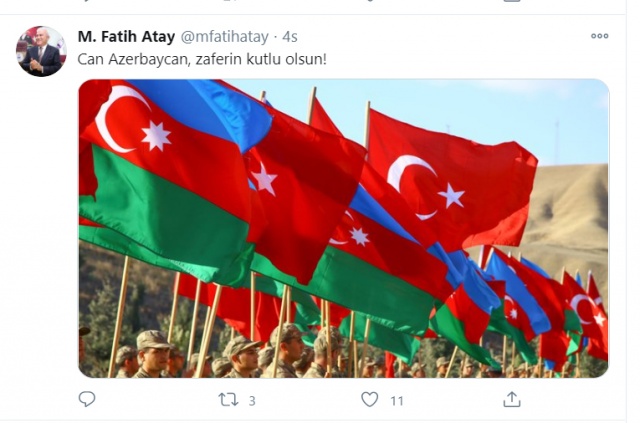Open the tweet via the 4s timestamp
This screenshot has height=423, width=640.
290,37
